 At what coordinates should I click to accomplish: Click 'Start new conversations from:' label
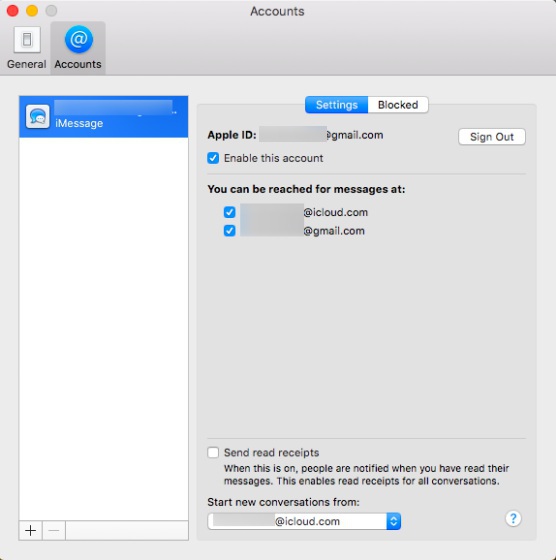283,502
